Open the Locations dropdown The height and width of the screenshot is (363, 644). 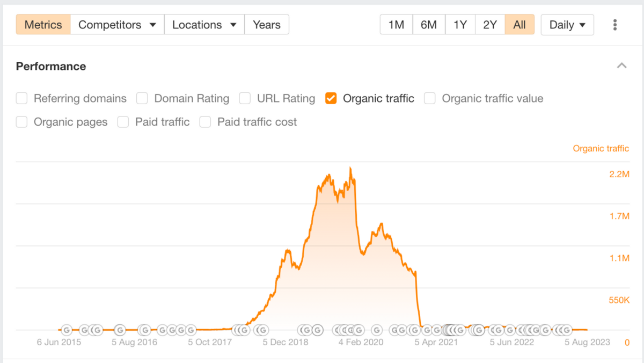coord(204,25)
